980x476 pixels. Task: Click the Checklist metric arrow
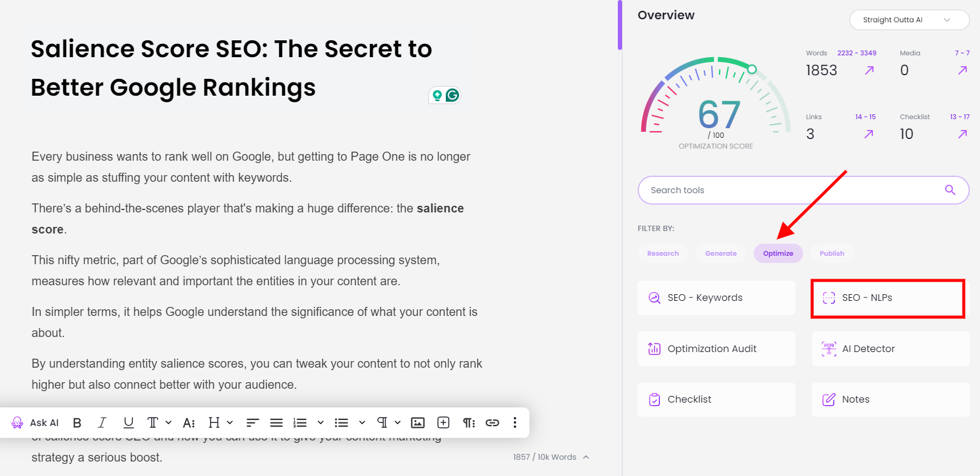pyautogui.click(x=963, y=134)
